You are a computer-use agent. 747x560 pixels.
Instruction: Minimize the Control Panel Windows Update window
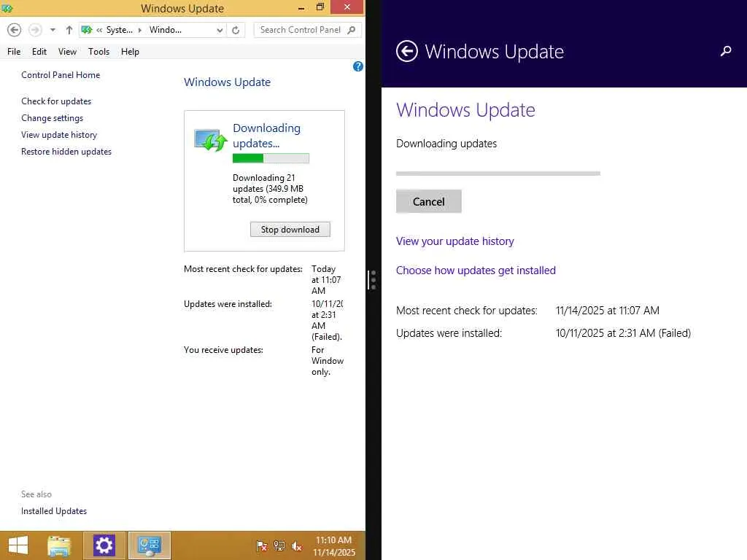301,7
